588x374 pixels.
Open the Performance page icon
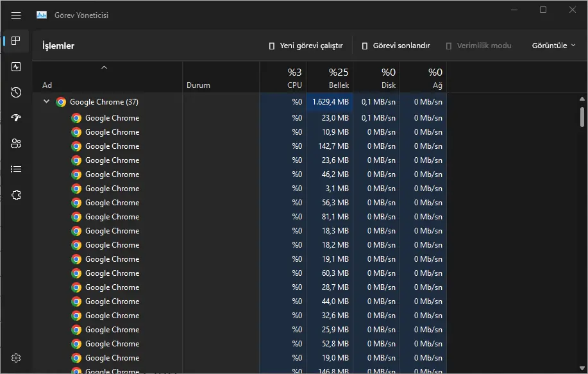15,66
